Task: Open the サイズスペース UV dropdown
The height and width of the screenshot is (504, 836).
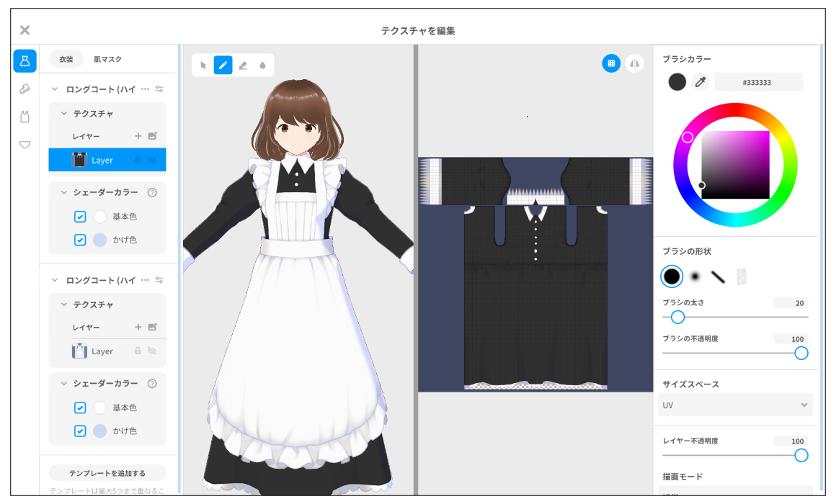Action: click(735, 405)
